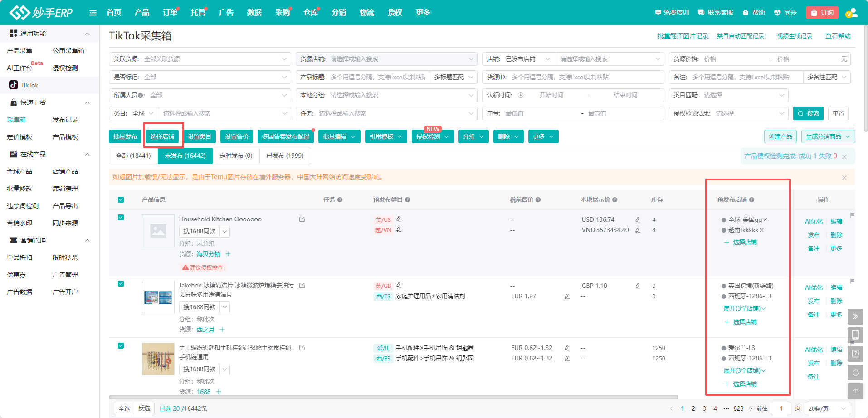Remove 全球-美国gg store with x icon
Image resolution: width=868 pixels, height=418 pixels.
(x=766, y=220)
